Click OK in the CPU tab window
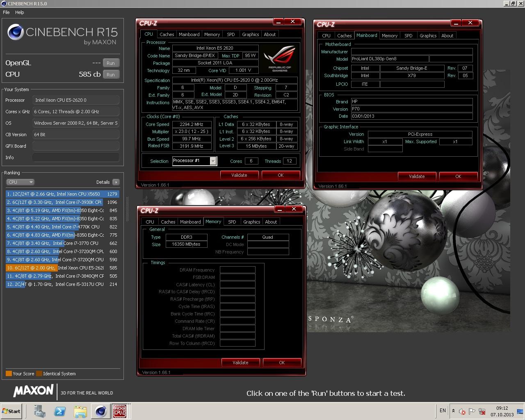This screenshot has height=420, width=525. (x=281, y=175)
